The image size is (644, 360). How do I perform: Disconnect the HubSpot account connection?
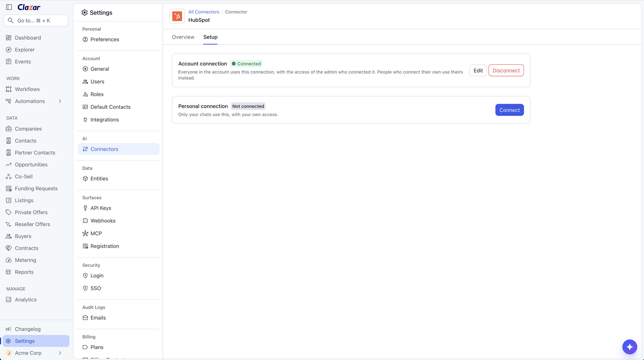tap(506, 71)
